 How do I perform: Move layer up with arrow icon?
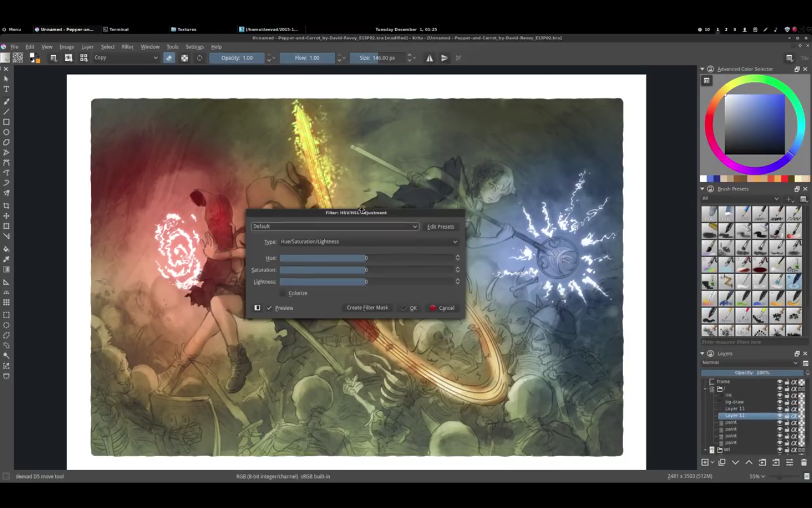749,462
